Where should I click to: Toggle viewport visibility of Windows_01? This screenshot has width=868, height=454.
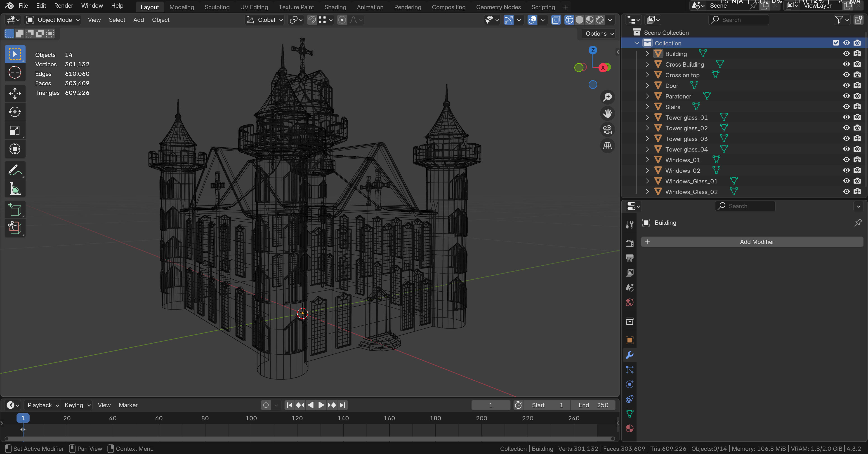(x=847, y=160)
